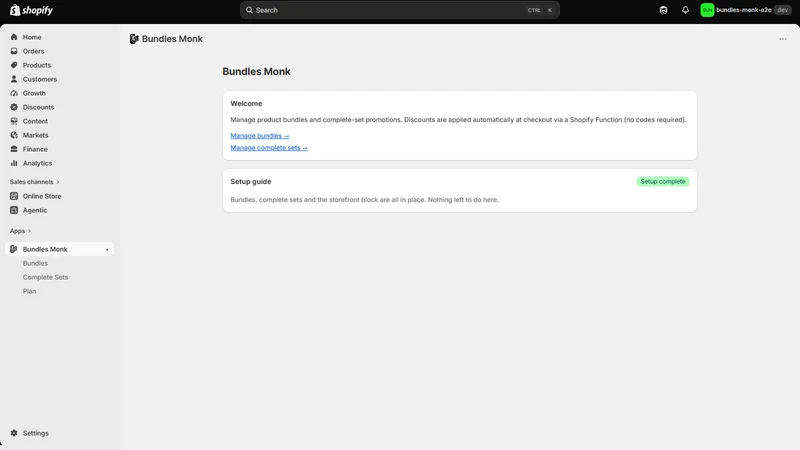800x450 pixels.
Task: Click the search magnifier icon
Action: [249, 10]
